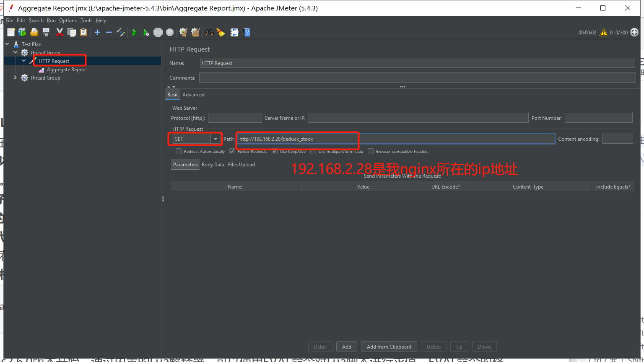
Task: Click the Add parameter button
Action: click(x=347, y=346)
